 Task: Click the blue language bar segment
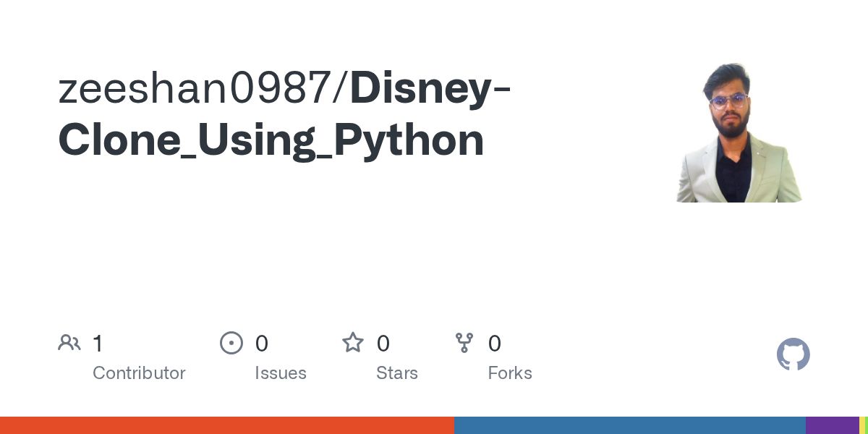(x=630, y=425)
